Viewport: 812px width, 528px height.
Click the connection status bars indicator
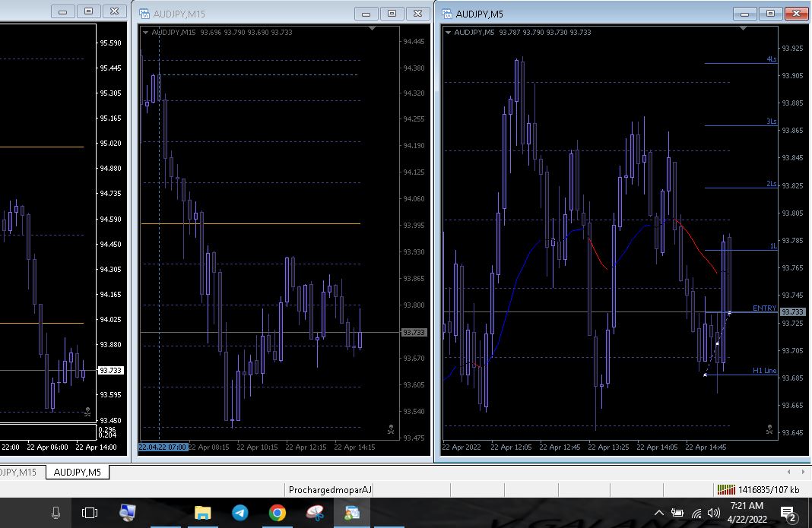pos(726,490)
